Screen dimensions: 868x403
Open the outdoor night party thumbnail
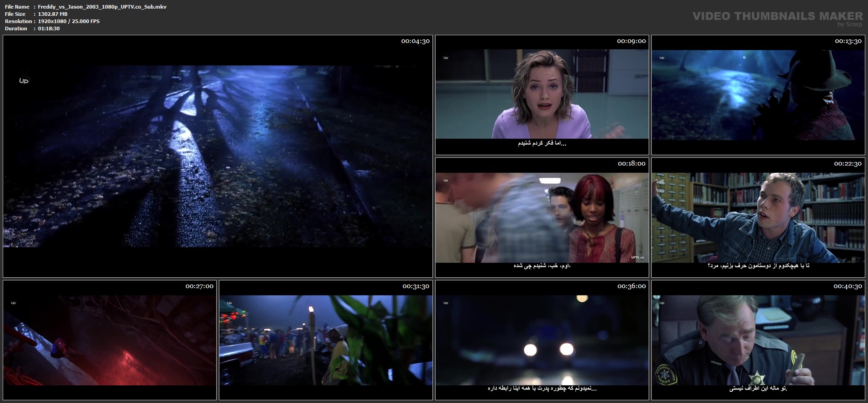[x=326, y=340]
